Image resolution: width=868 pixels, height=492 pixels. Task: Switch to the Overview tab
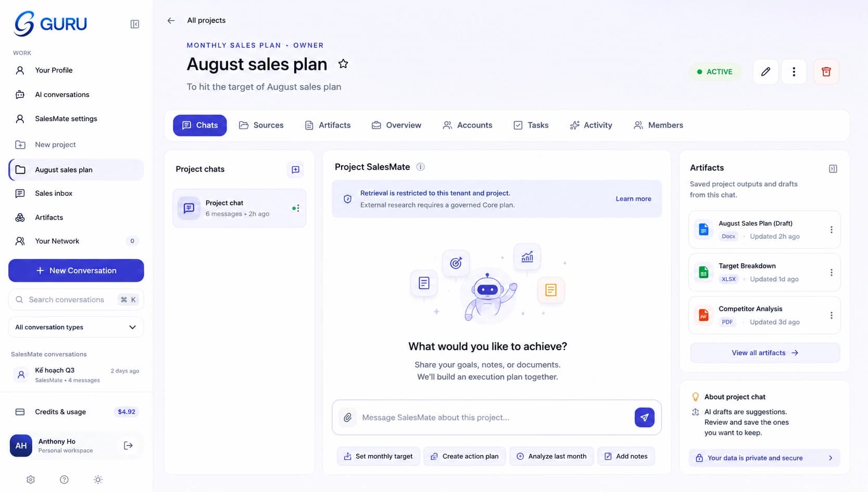396,125
